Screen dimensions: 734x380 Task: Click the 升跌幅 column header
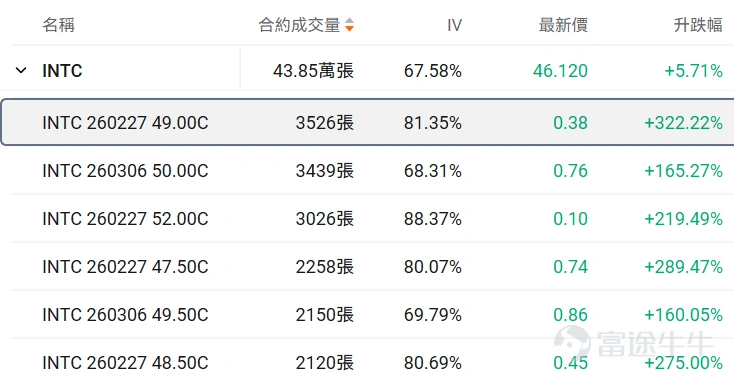[x=698, y=25]
